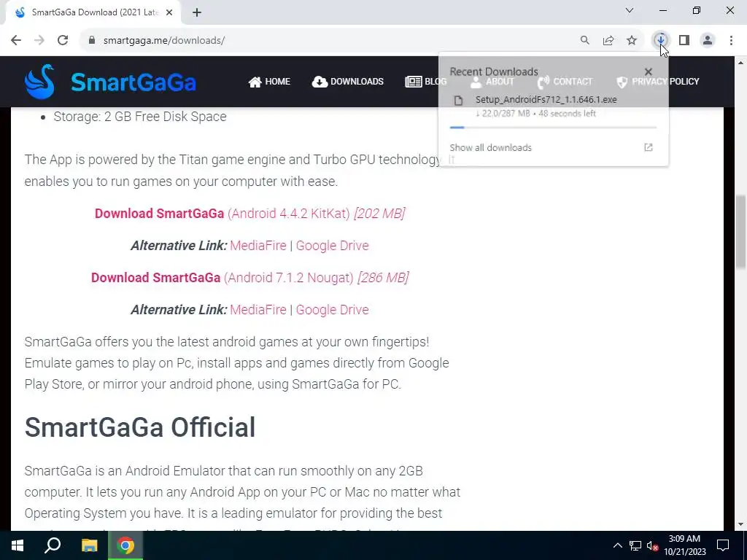Viewport: 747px width, 560px height.
Task: Click the file icon beside the downloading exe
Action: point(458,101)
